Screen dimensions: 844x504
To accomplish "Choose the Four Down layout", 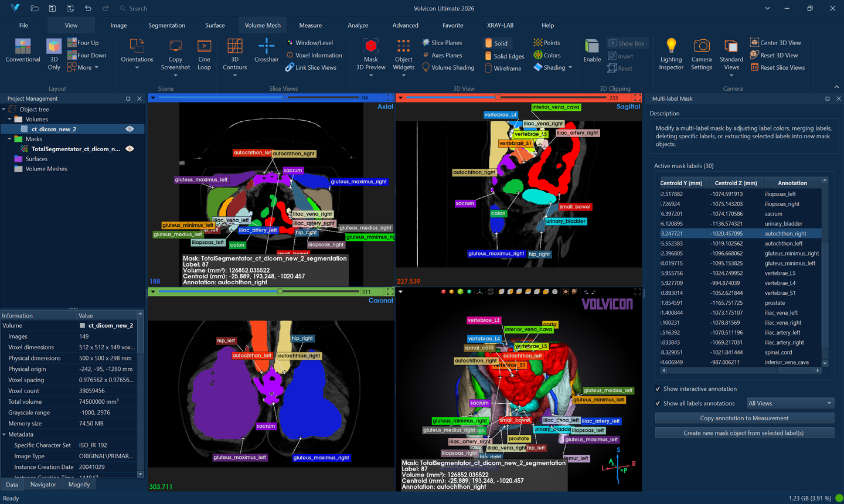I will [x=87, y=55].
